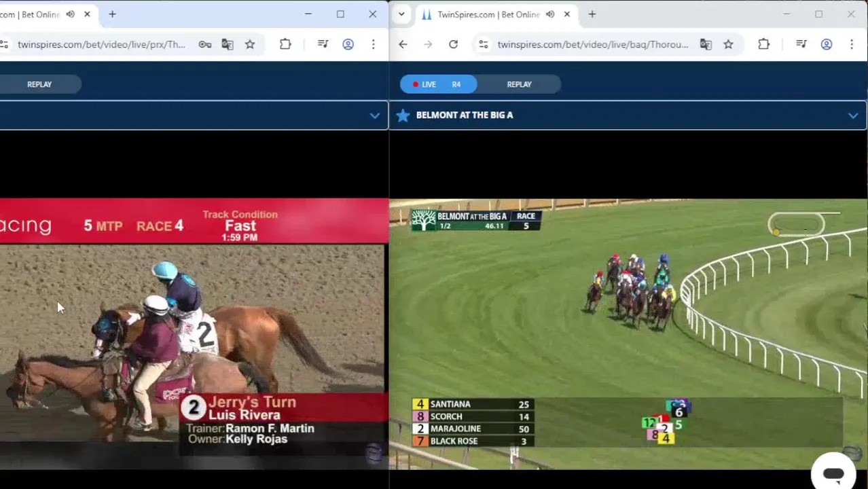Open site info in right window address bar
This screenshot has width=868, height=489.
(x=483, y=45)
